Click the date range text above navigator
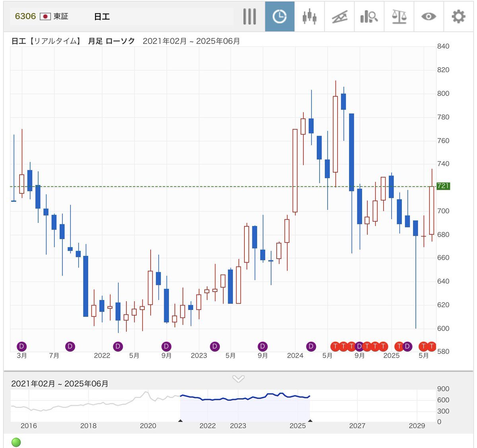 click(60, 384)
